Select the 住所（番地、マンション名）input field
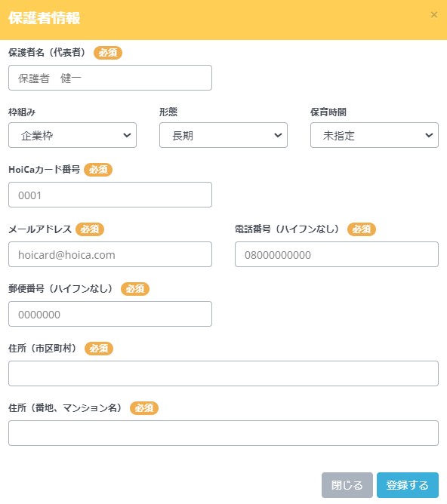This screenshot has height=504, width=447. pyautogui.click(x=223, y=433)
